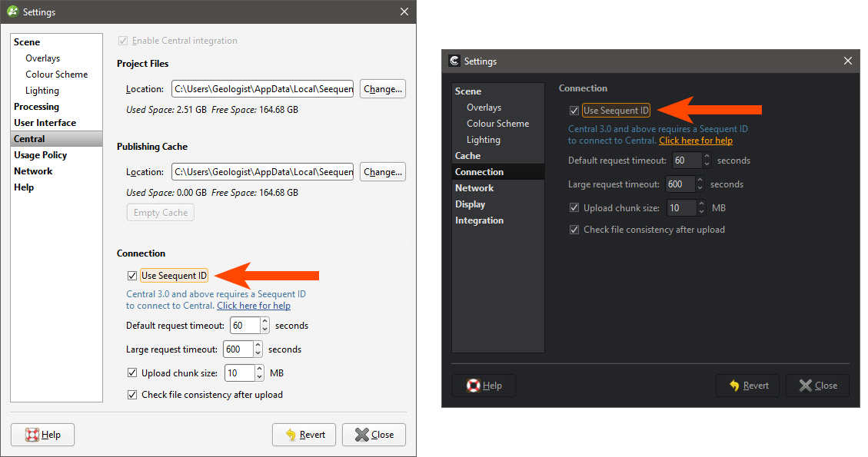868x457 pixels.
Task: Click the lifebuoy Help button in dark dialog
Action: point(484,386)
